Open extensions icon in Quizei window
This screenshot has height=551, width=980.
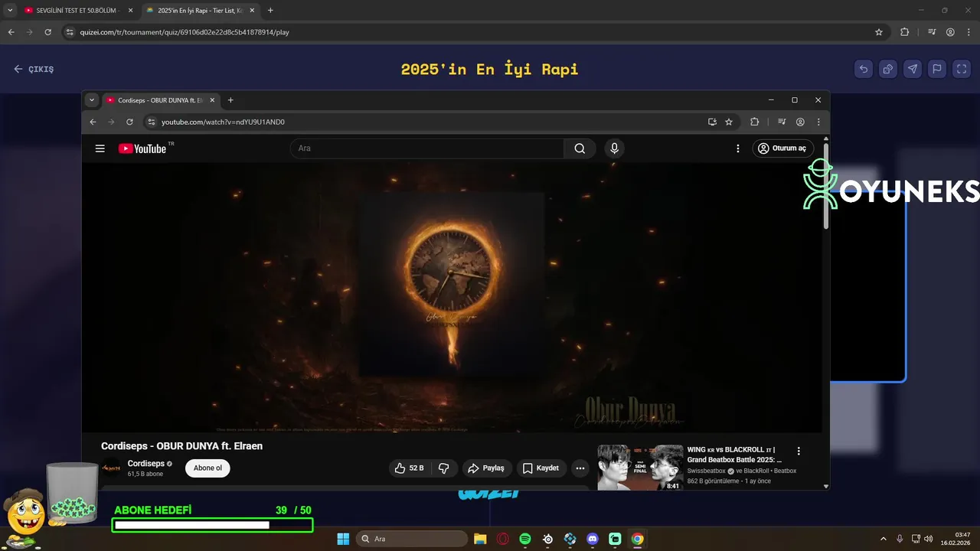click(x=904, y=32)
